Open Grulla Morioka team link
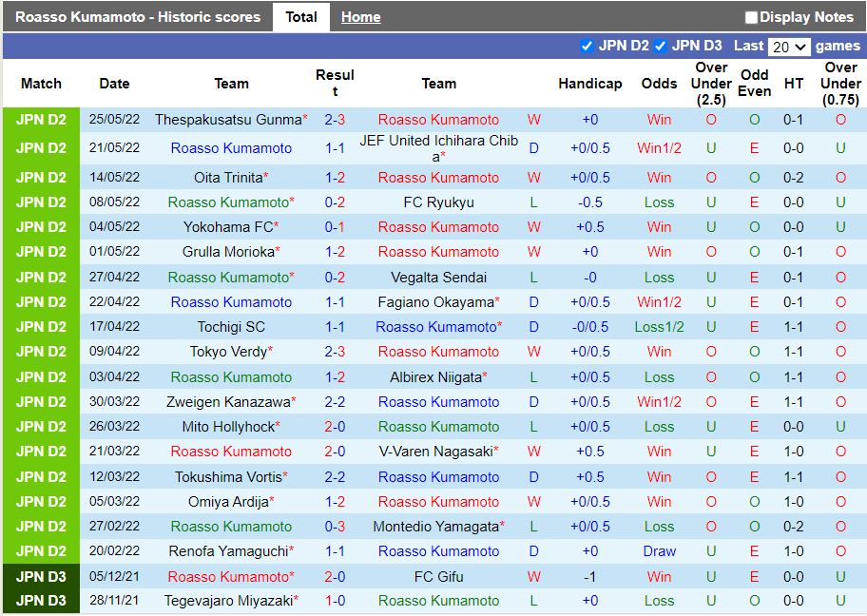 [x=228, y=252]
